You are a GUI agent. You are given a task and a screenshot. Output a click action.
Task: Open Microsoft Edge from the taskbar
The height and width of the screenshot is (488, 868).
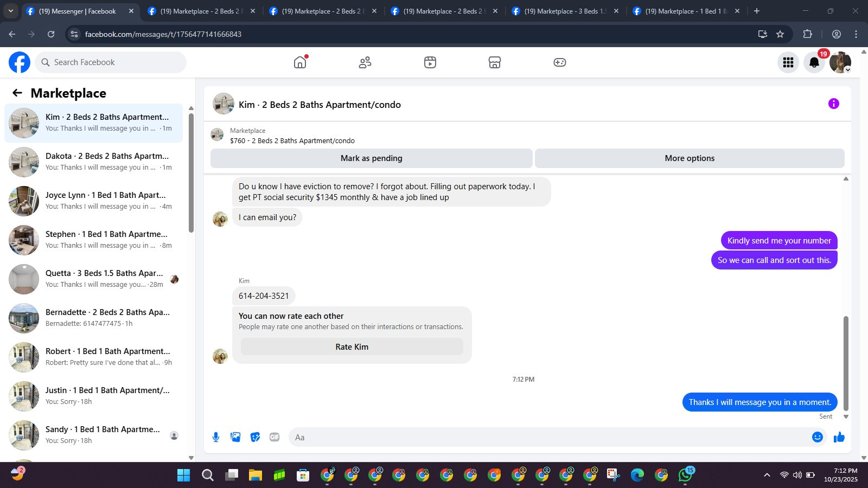click(x=637, y=476)
